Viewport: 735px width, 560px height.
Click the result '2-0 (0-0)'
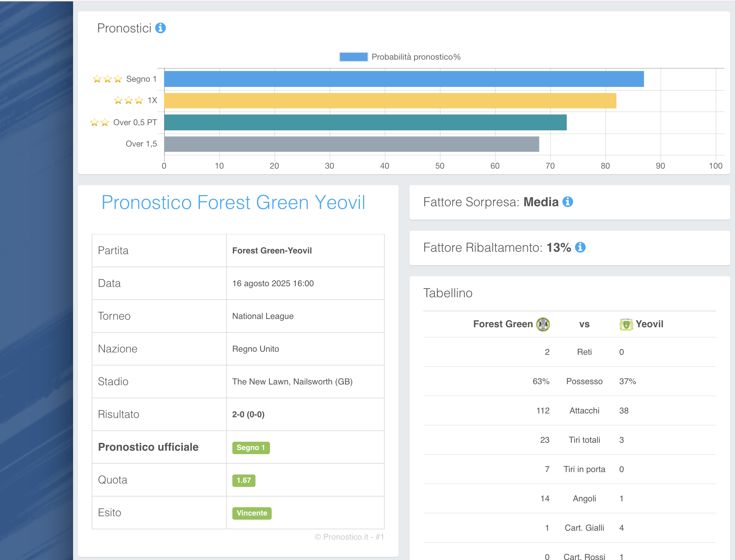point(248,414)
